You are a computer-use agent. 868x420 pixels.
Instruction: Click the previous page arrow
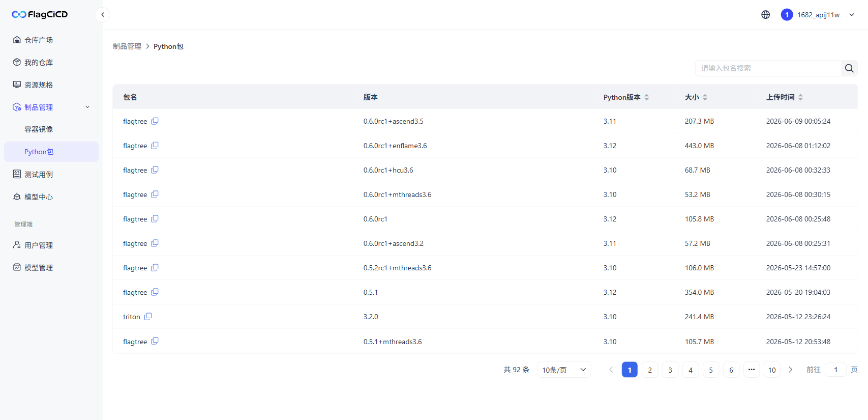[x=611, y=370]
